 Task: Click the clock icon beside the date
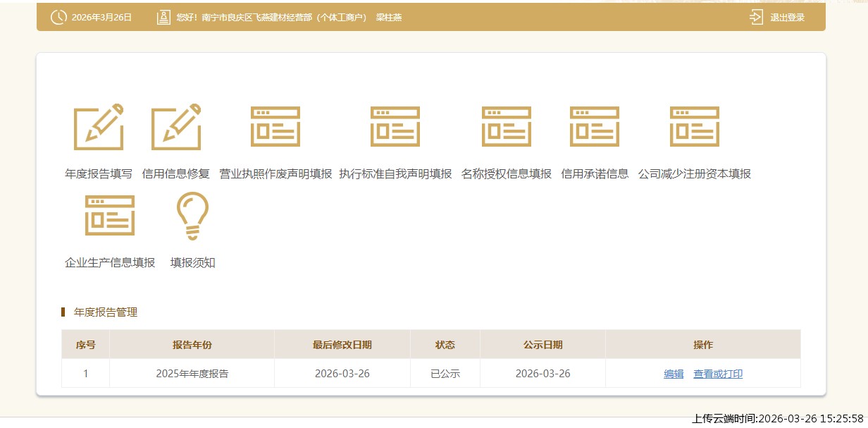click(x=59, y=18)
